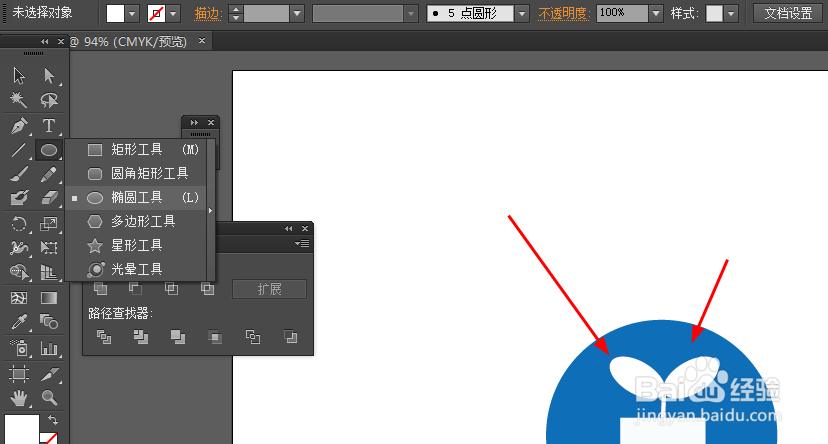Open the 描边 stroke panel link
828x444 pixels.
tap(208, 14)
